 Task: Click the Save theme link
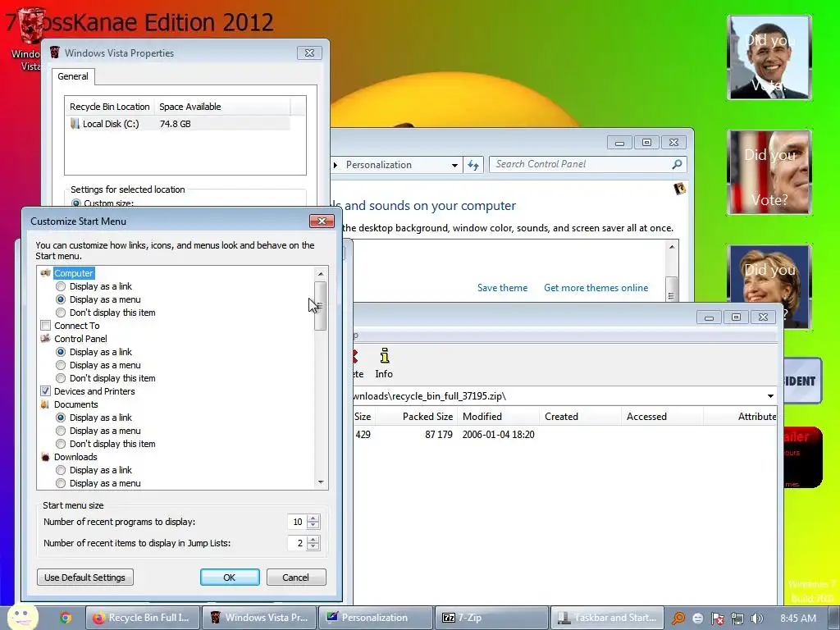click(503, 288)
